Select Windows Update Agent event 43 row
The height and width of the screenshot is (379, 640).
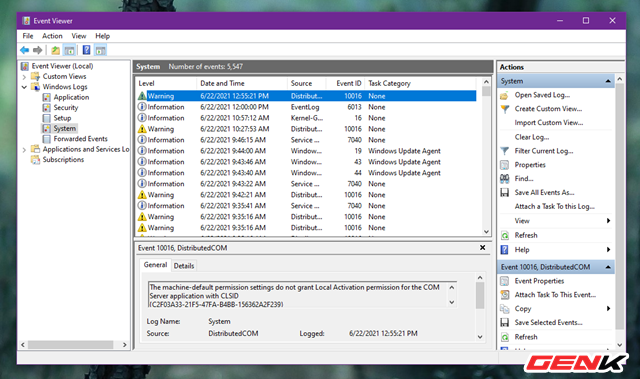306,162
